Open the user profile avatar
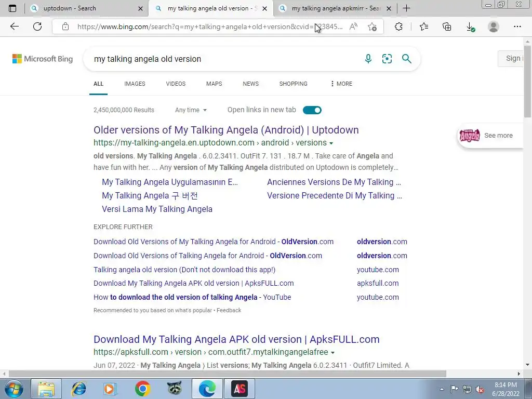The image size is (532, 399). tap(493, 26)
